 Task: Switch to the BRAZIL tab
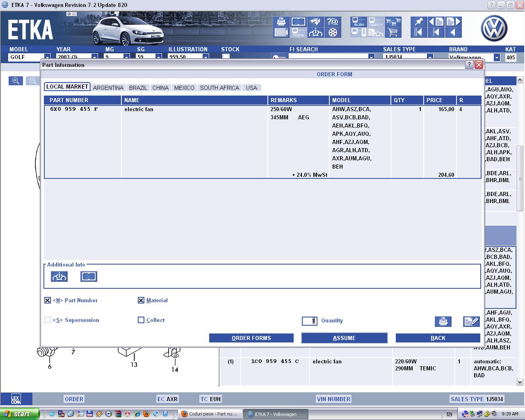click(138, 88)
